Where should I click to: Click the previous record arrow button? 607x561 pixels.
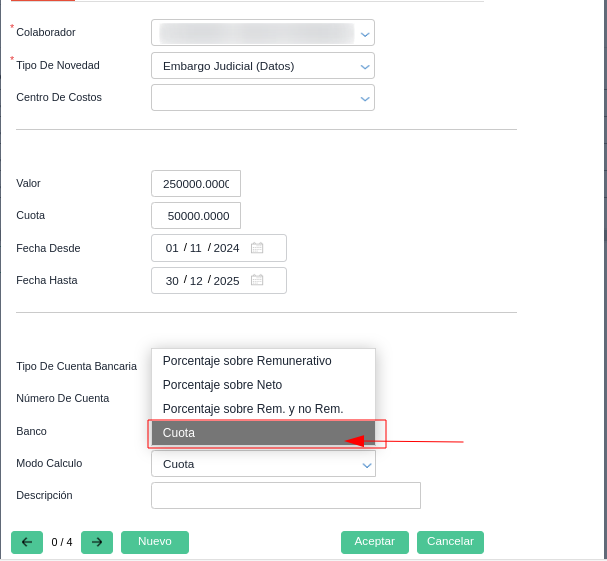(27, 542)
